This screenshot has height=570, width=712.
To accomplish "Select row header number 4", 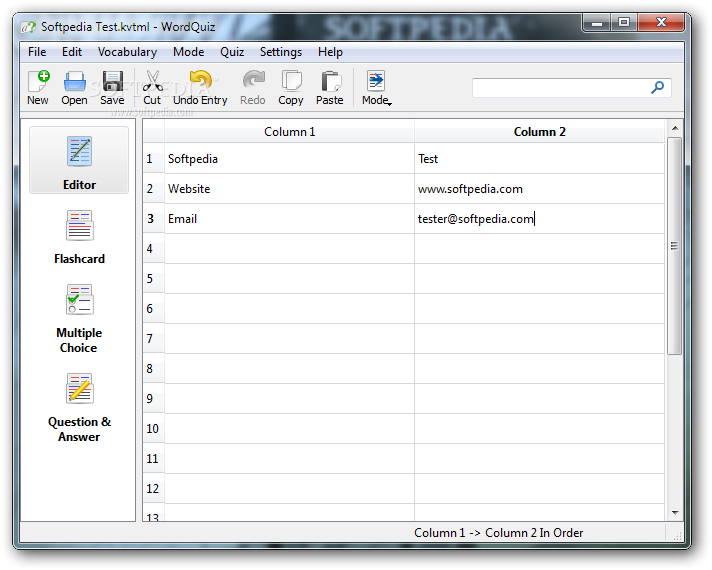I will click(153, 248).
